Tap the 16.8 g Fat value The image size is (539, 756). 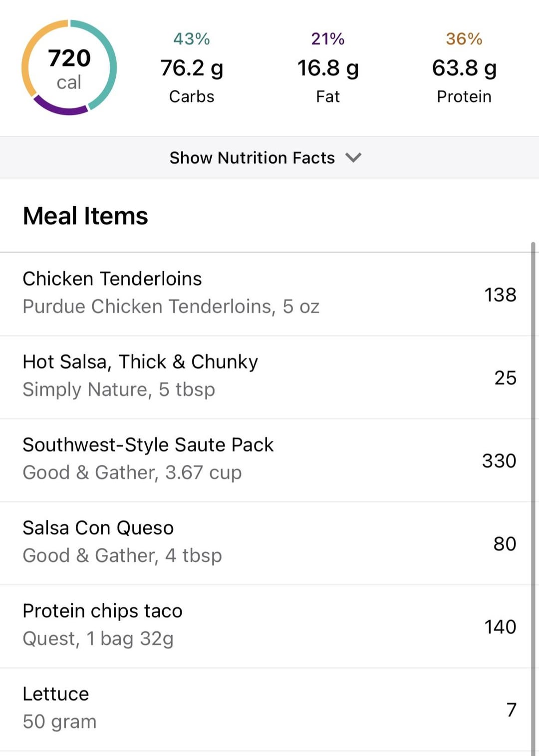[328, 68]
